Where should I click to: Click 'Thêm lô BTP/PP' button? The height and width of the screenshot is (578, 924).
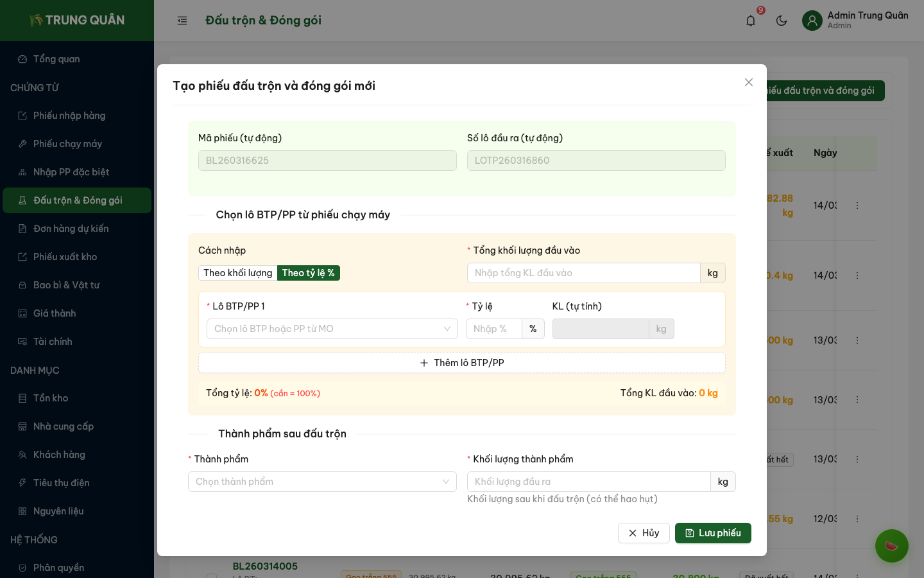tap(461, 363)
